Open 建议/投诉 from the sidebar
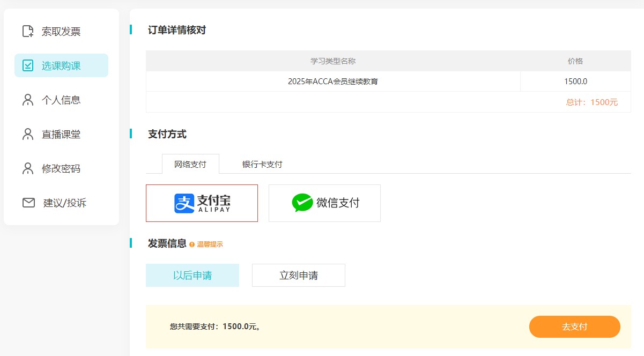This screenshot has height=356, width=644. pos(61,203)
